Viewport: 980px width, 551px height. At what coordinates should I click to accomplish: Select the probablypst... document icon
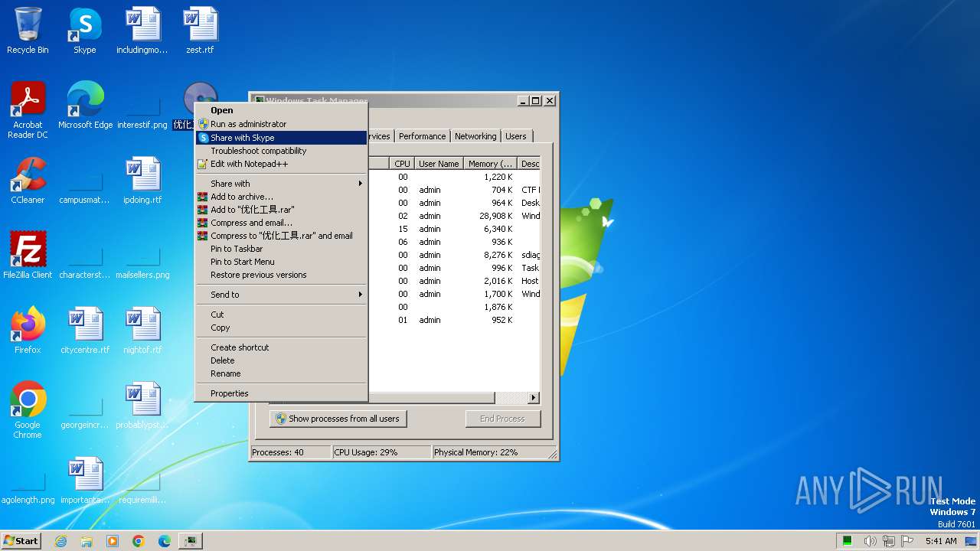142,406
